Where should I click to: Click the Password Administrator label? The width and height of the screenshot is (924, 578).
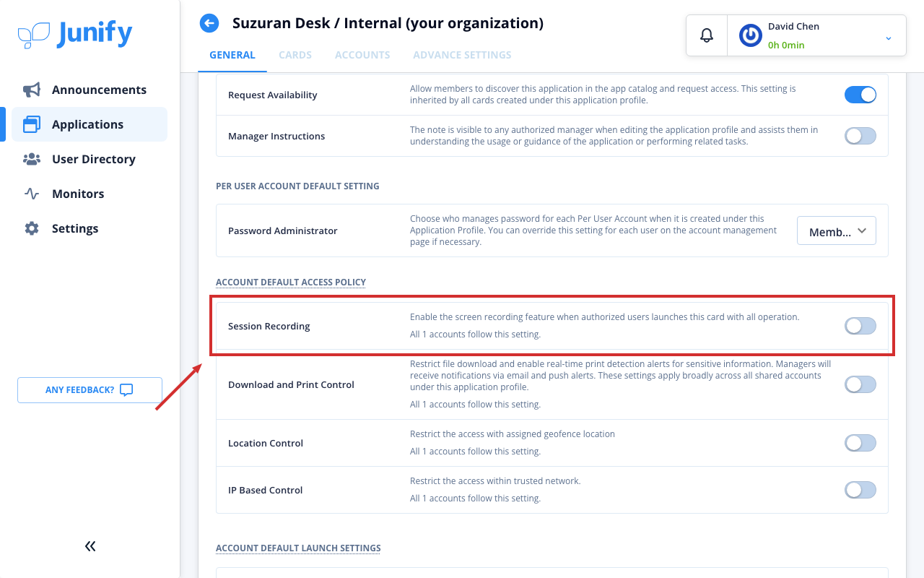pyautogui.click(x=283, y=230)
